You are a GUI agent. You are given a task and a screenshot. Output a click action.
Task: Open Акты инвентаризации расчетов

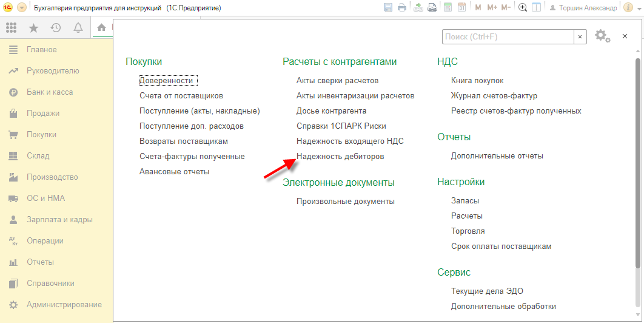[x=355, y=96]
